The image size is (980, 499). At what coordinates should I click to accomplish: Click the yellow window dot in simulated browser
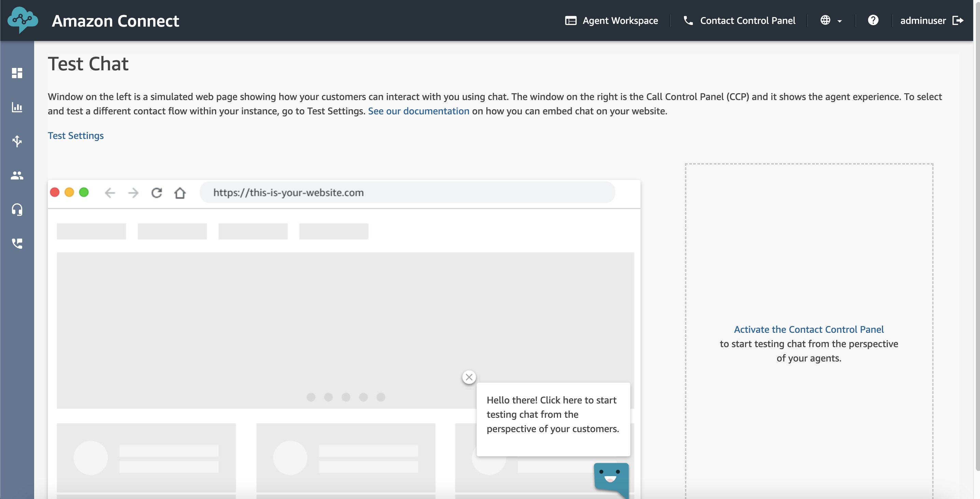(69, 193)
